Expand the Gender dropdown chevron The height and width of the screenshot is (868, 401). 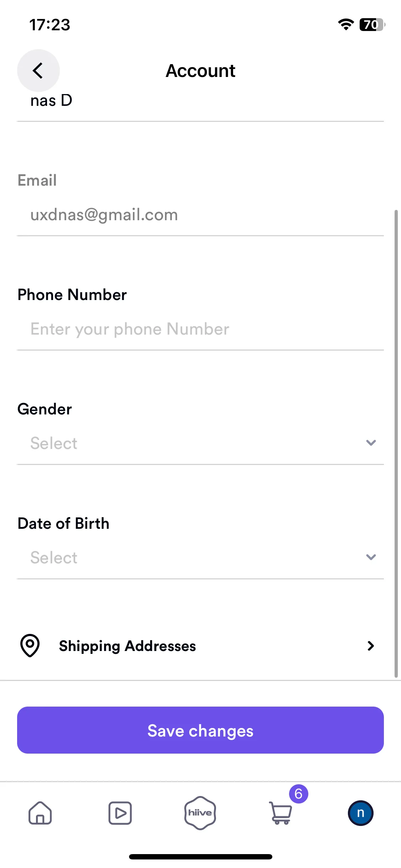(371, 443)
